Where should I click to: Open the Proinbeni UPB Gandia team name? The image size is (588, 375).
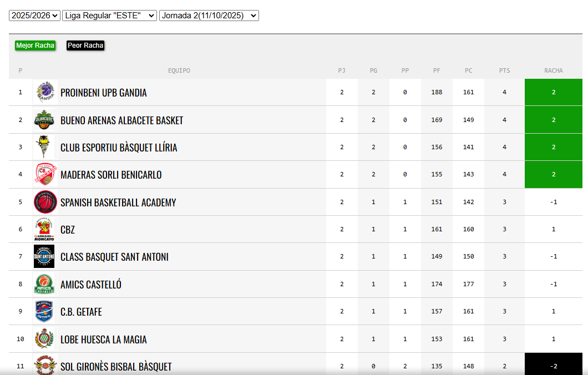click(x=104, y=93)
